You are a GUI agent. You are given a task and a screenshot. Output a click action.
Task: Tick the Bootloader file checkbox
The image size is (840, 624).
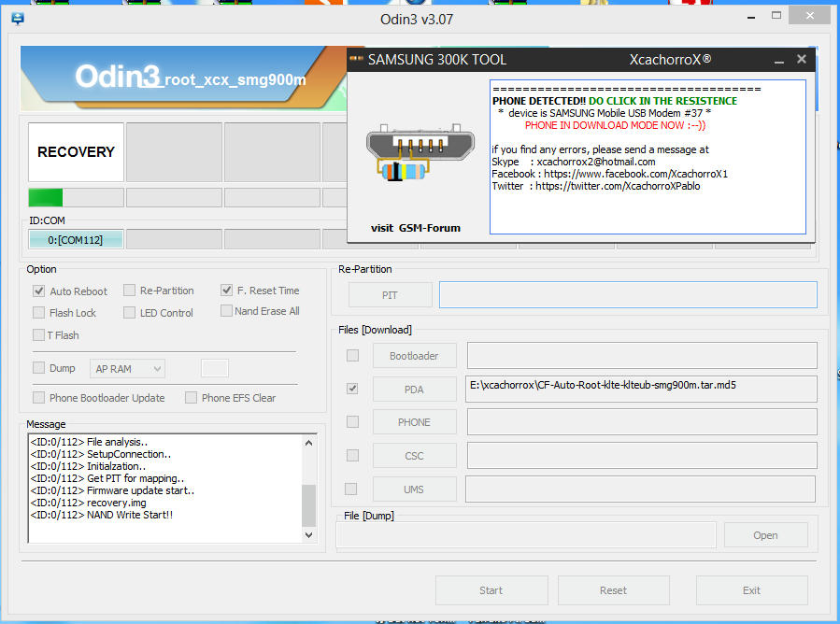(352, 355)
